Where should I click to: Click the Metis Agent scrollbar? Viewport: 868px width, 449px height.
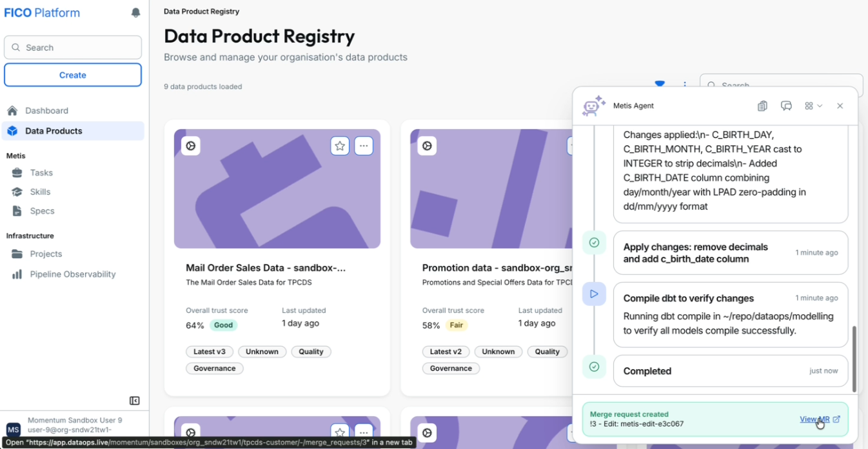point(854,359)
